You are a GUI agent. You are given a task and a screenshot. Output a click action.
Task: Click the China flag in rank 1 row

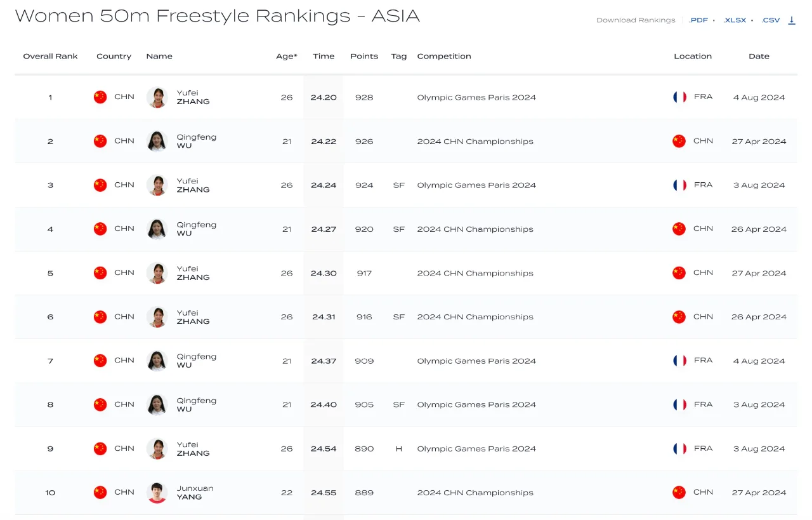click(100, 97)
